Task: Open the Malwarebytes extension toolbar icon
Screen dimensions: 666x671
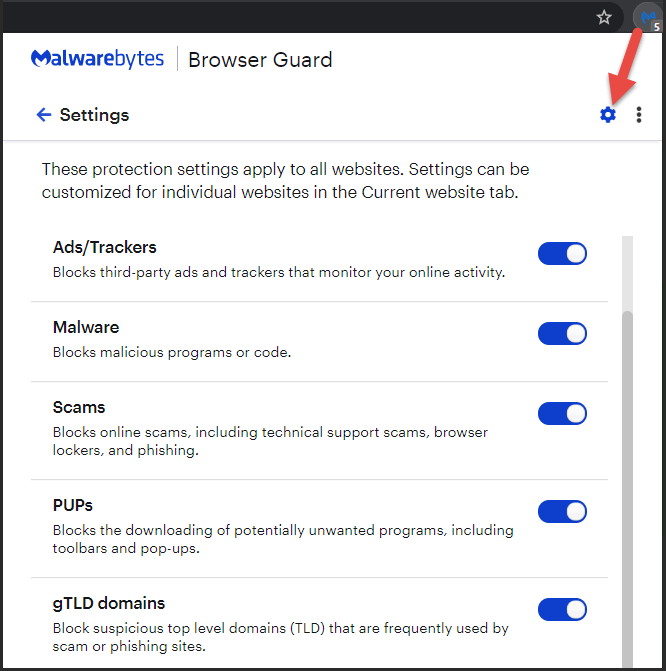Action: tap(649, 18)
